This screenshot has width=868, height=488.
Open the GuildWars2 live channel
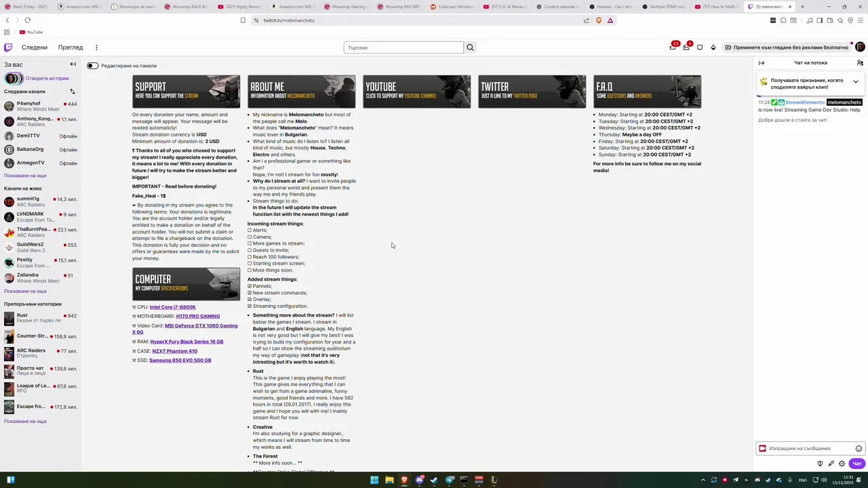[x=41, y=247]
